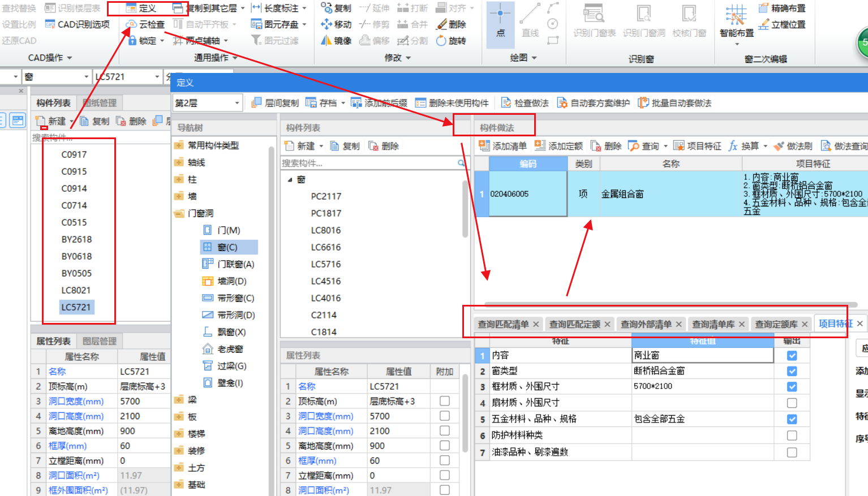Click 立樘位置 frame position tool
Image resolution: width=868 pixels, height=496 pixels.
coord(781,24)
